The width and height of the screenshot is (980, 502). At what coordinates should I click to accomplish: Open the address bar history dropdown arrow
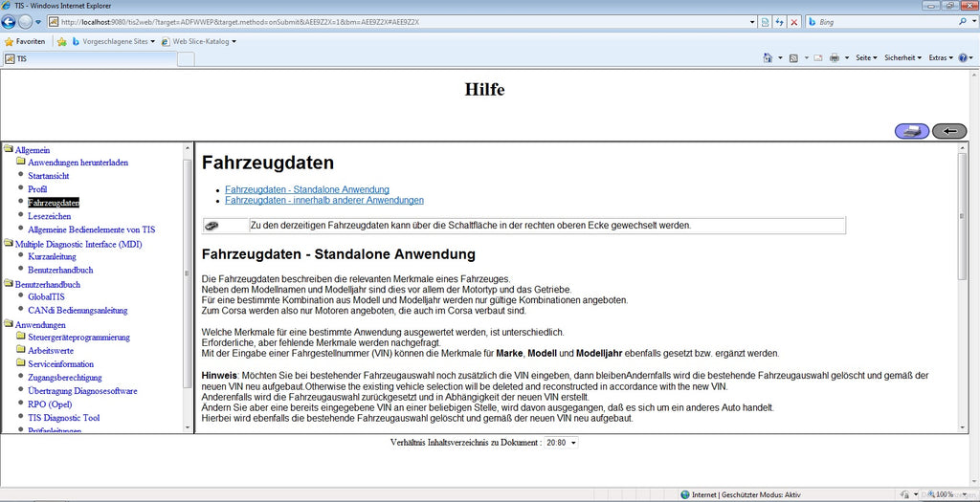point(752,22)
